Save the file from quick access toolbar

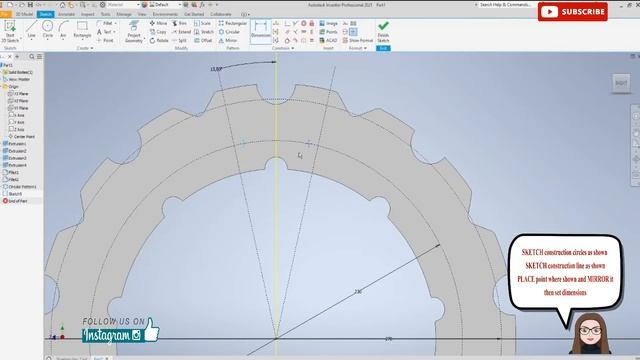pyautogui.click(x=30, y=4)
